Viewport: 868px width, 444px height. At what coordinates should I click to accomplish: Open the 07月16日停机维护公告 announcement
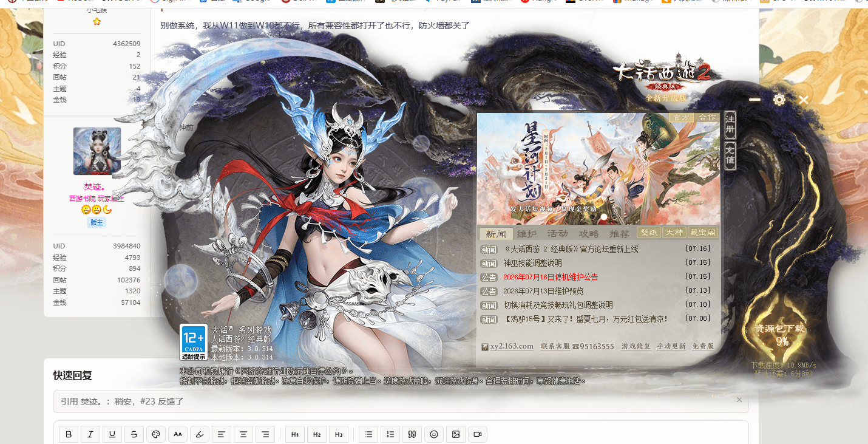(551, 277)
